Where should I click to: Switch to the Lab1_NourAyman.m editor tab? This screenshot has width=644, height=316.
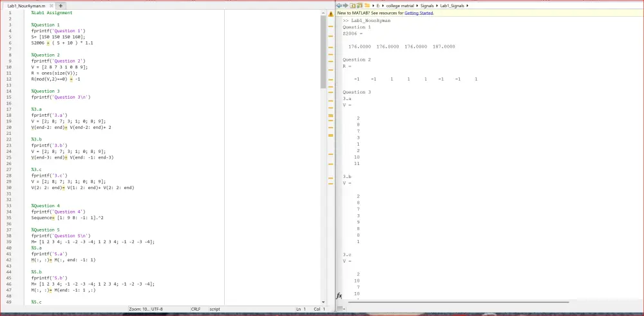pos(28,6)
